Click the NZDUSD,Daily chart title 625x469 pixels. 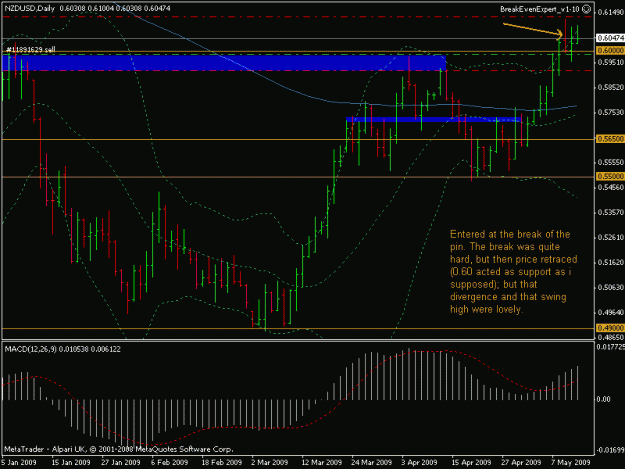(29, 8)
